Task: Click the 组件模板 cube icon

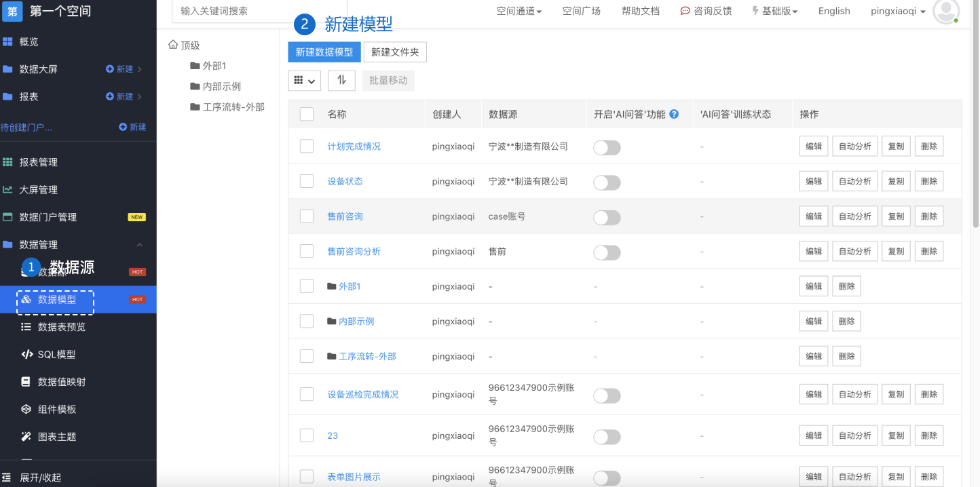Action: pos(26,409)
